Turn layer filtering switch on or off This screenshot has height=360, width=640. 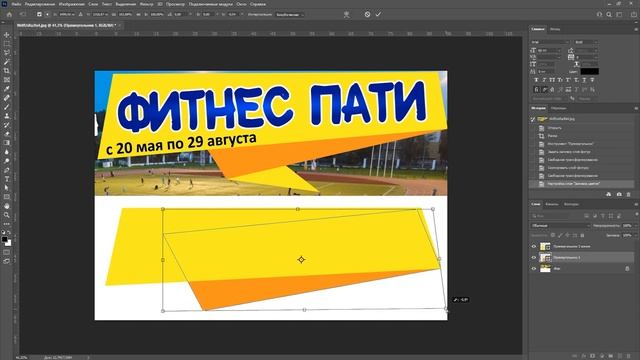click(x=636, y=215)
